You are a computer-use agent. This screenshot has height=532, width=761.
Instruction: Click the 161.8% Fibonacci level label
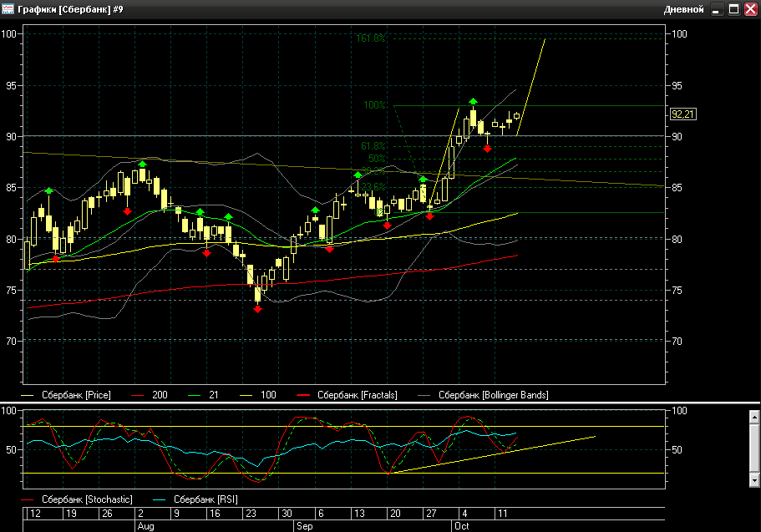371,38
